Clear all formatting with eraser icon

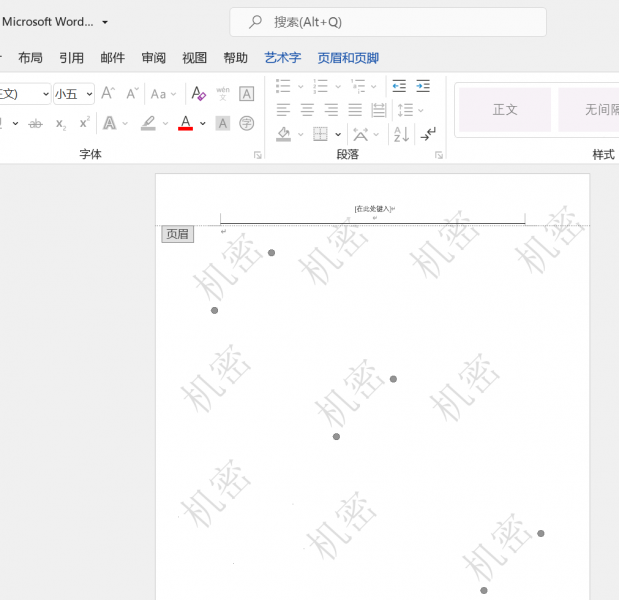(199, 94)
